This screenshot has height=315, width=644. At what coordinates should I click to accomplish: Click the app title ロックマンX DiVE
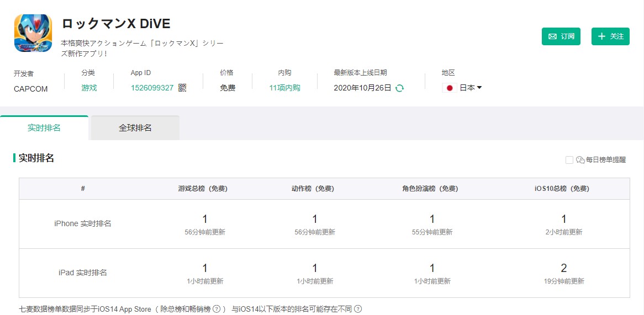[x=116, y=24]
